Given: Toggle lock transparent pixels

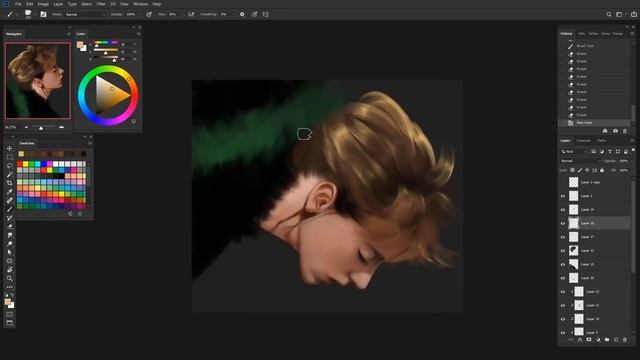Looking at the screenshot, I should click(572, 170).
